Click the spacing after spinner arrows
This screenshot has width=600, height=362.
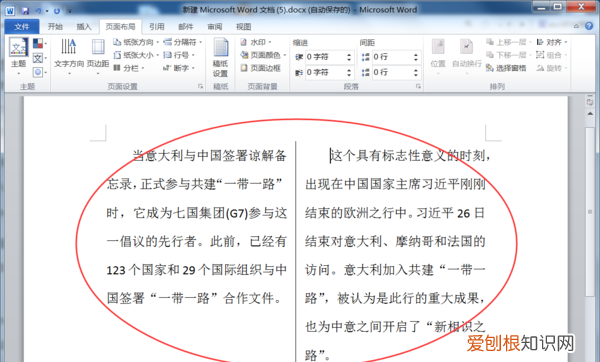pyautogui.click(x=416, y=72)
